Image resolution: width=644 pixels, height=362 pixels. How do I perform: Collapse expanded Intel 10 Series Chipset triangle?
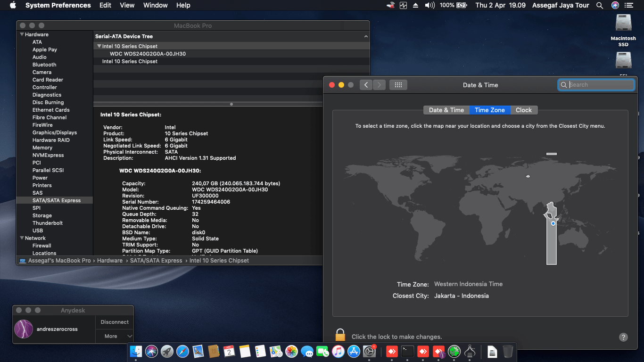click(x=99, y=46)
